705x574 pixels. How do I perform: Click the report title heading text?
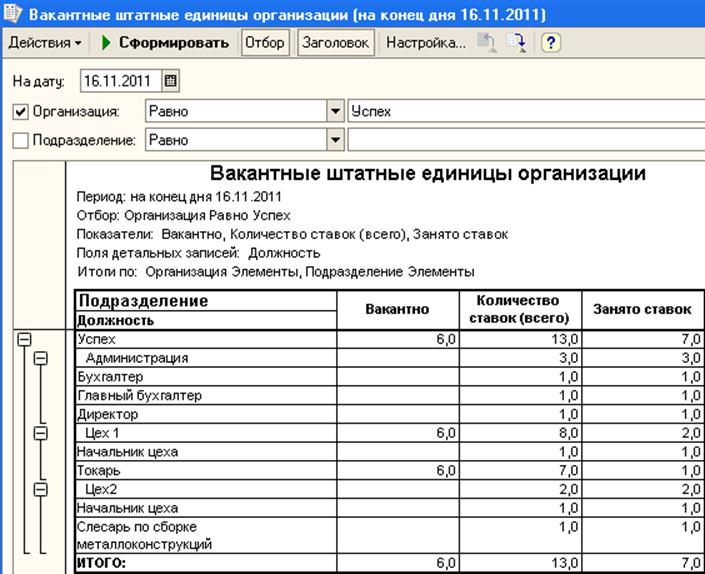[428, 174]
